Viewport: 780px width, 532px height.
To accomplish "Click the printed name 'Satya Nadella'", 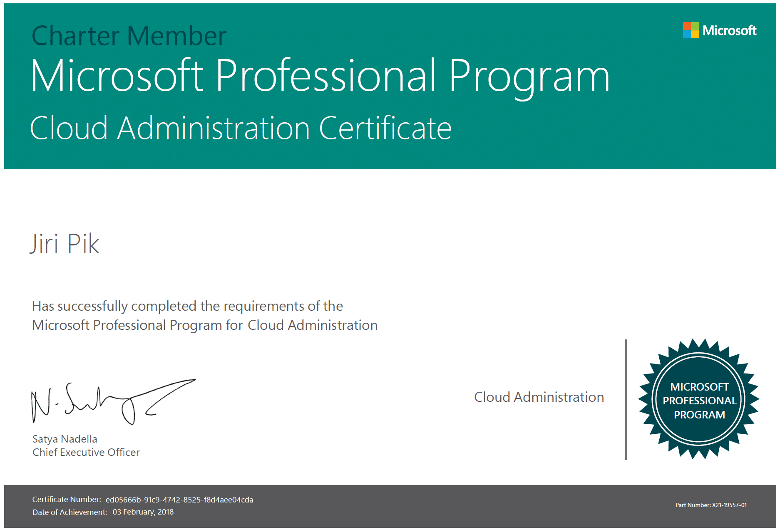I will tap(65, 439).
